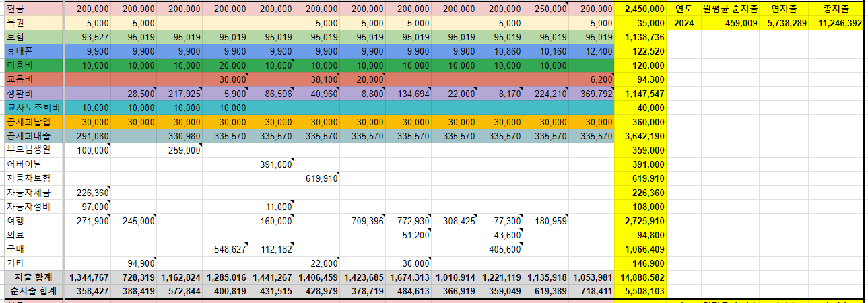Click the 지출 합계 row label
868x303 pixels.
[x=32, y=277]
